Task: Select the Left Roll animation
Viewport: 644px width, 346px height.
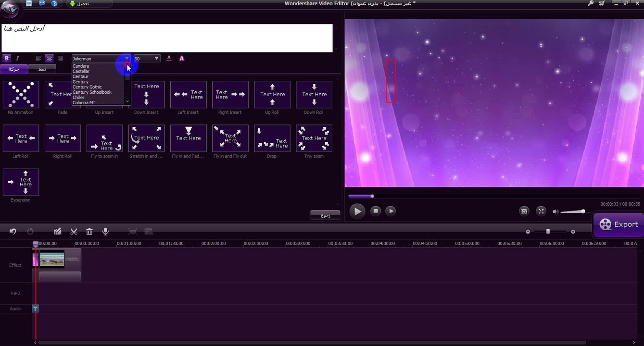Action: coord(21,138)
